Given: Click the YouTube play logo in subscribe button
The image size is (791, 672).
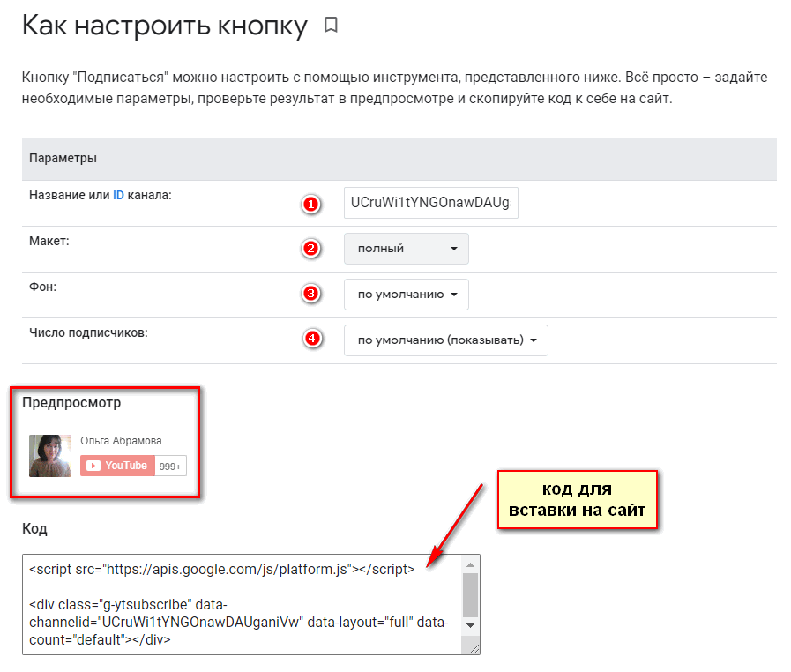Looking at the screenshot, I should pos(93,466).
